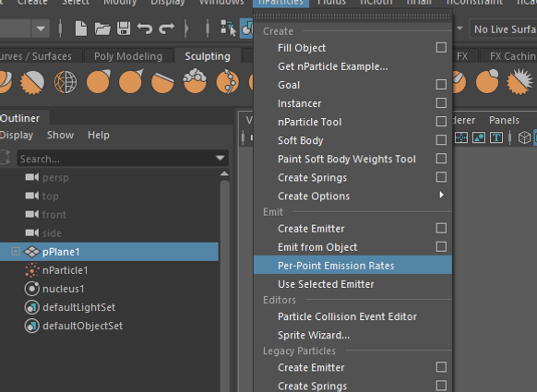Choose Get nParticle Example
This screenshot has height=392, width=537.
coord(352,66)
